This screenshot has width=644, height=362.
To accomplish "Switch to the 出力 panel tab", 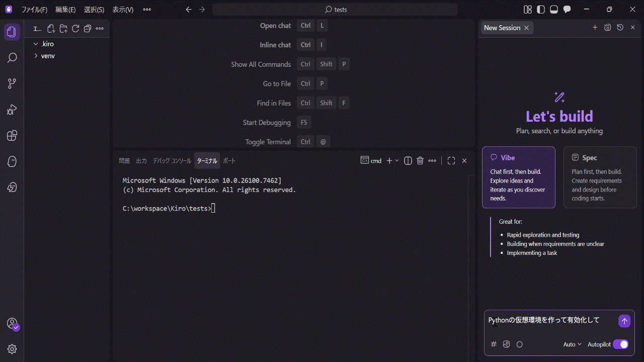I will pos(141,161).
